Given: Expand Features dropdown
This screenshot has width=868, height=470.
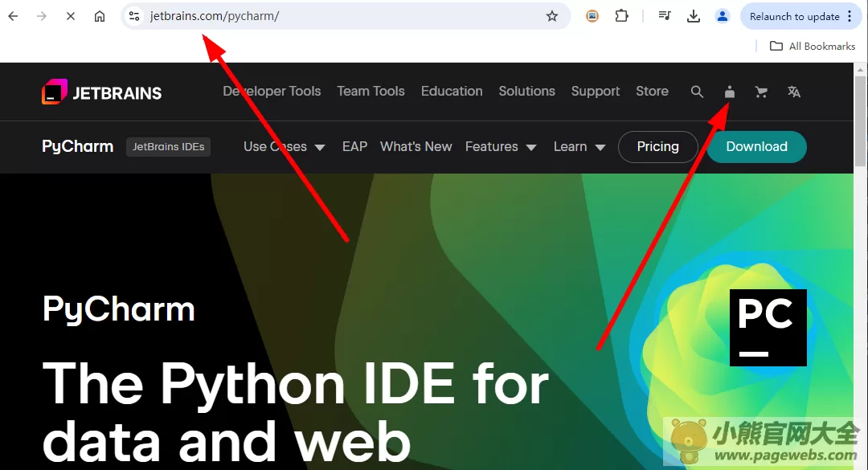Looking at the screenshot, I should point(501,147).
